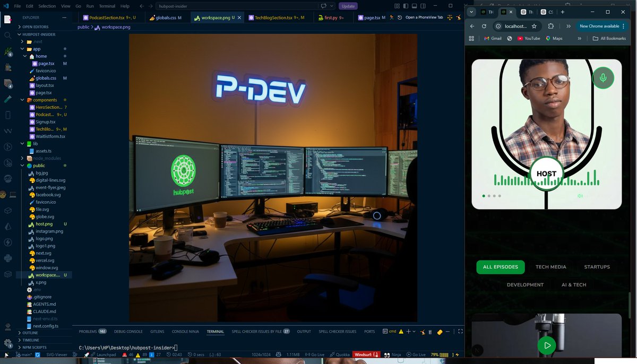This screenshot has height=364, width=637.
Task: Click the terminal kill trash icon
Action: 430,332
